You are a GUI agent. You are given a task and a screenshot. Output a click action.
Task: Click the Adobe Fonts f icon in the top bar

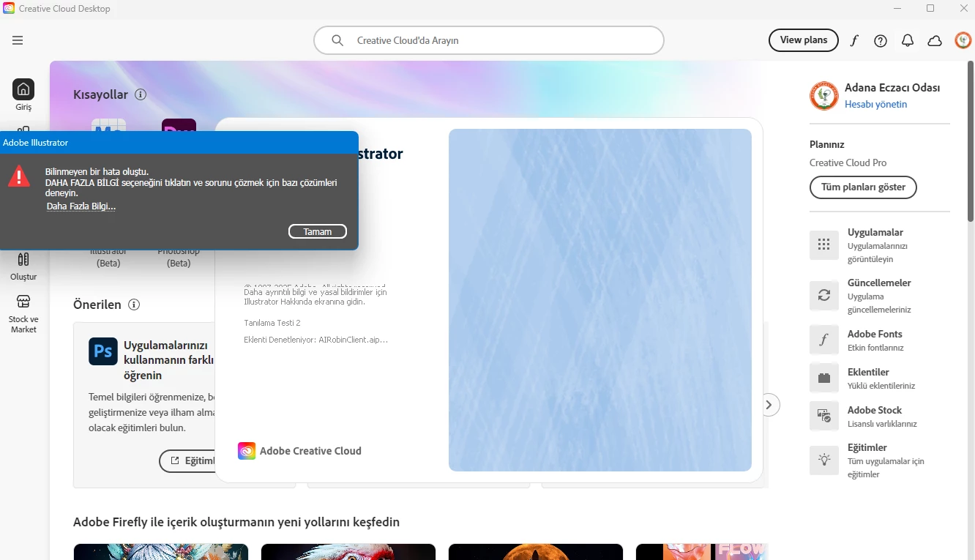tap(853, 41)
